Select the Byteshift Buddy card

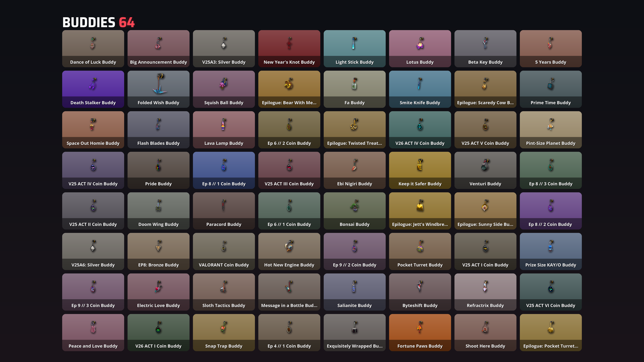tap(420, 292)
